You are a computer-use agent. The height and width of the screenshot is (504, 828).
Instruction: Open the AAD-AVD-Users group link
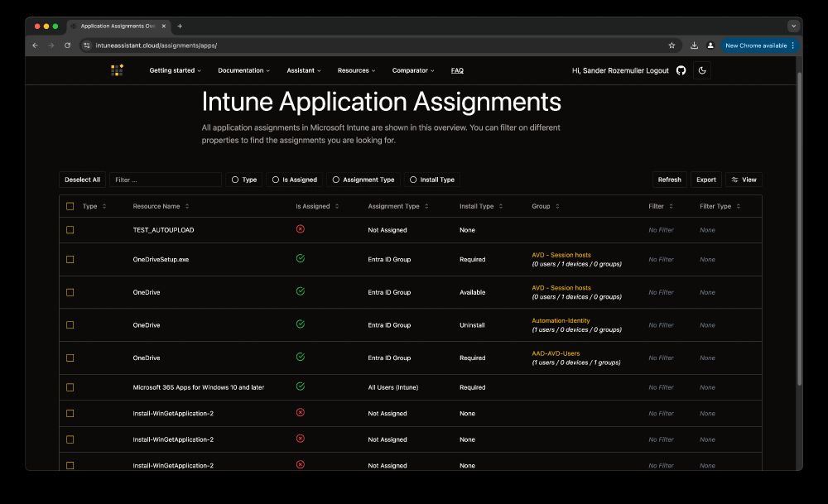(x=556, y=353)
